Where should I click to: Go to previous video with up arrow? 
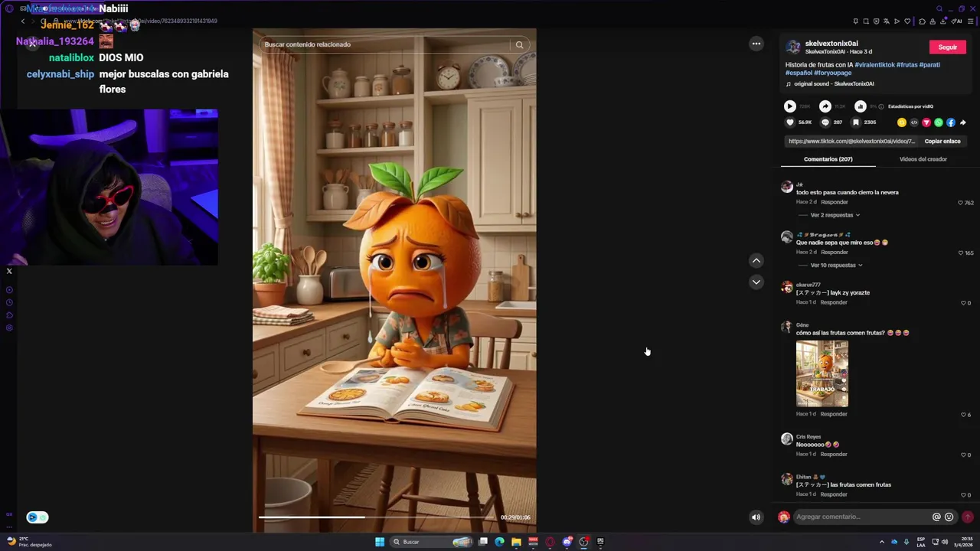756,260
